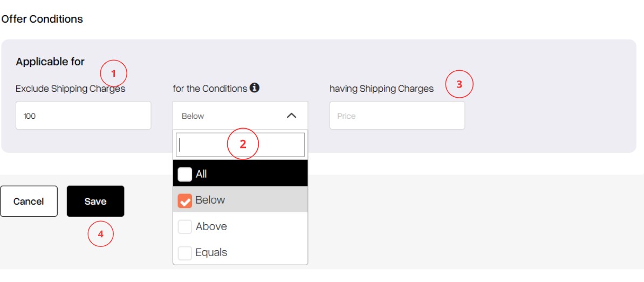Click the 'having Shipping Charges' label
Screen dimensions: 644x282
[x=381, y=89]
